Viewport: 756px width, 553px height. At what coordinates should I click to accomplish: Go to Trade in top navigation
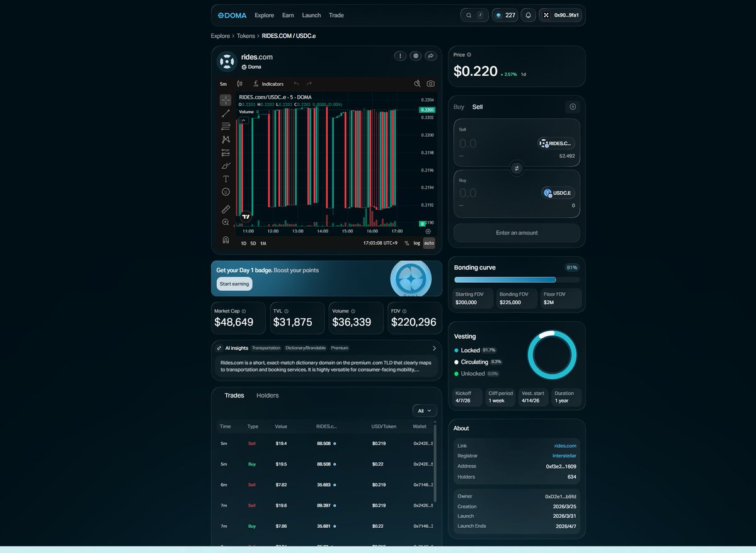click(x=336, y=15)
